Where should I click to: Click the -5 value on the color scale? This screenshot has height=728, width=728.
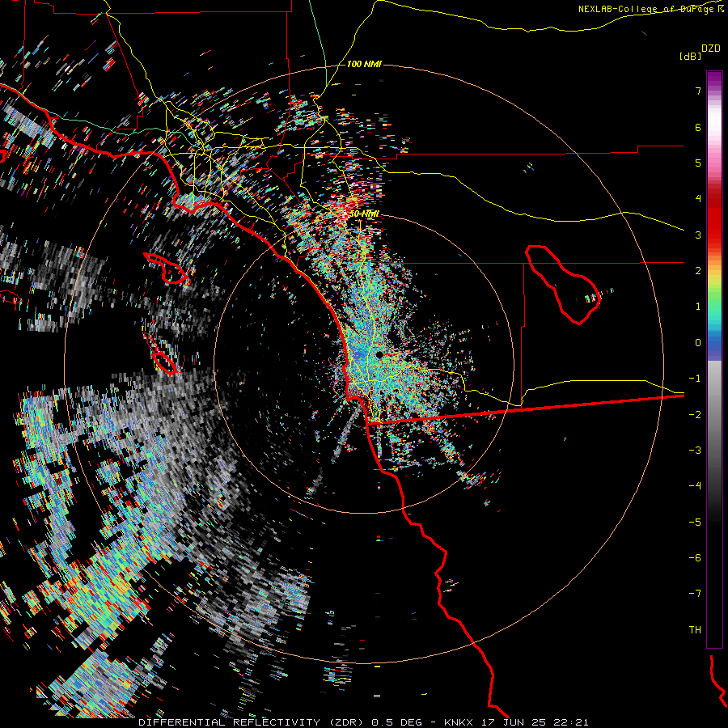(x=695, y=523)
